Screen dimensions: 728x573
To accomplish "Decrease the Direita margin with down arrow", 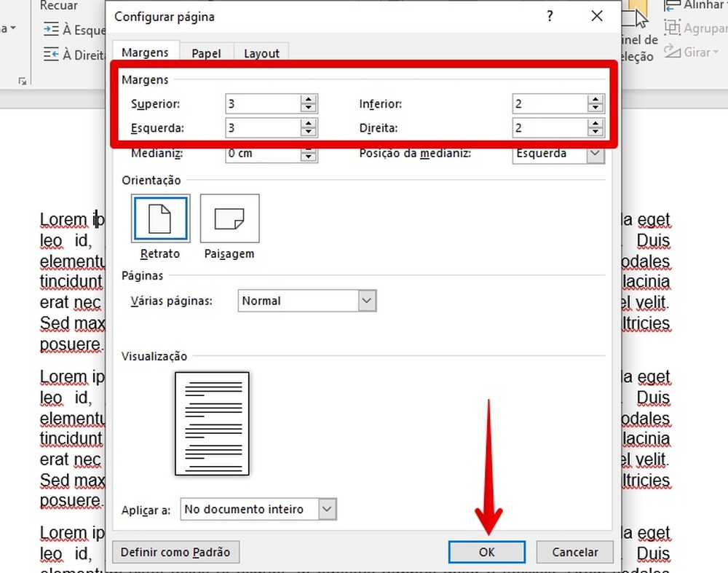I will click(x=596, y=133).
